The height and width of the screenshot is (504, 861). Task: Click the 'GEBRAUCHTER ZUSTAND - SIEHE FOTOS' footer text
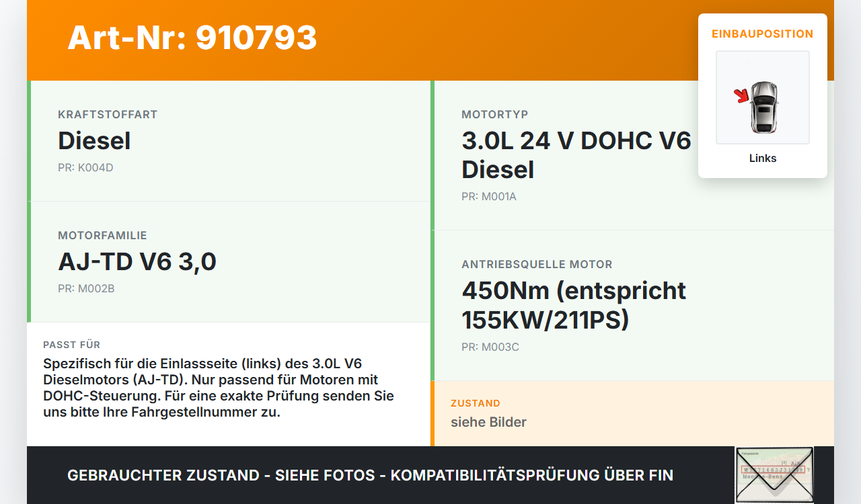(370, 475)
